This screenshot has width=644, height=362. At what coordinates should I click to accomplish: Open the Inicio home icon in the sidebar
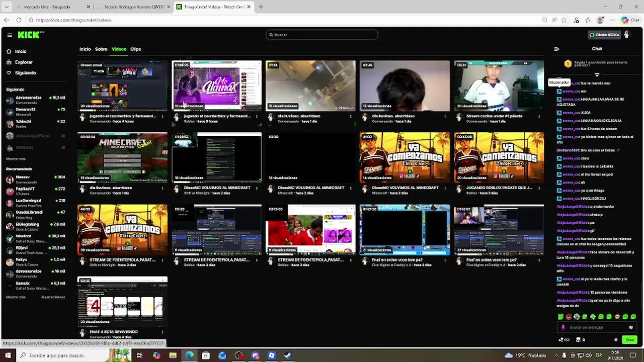point(9,51)
